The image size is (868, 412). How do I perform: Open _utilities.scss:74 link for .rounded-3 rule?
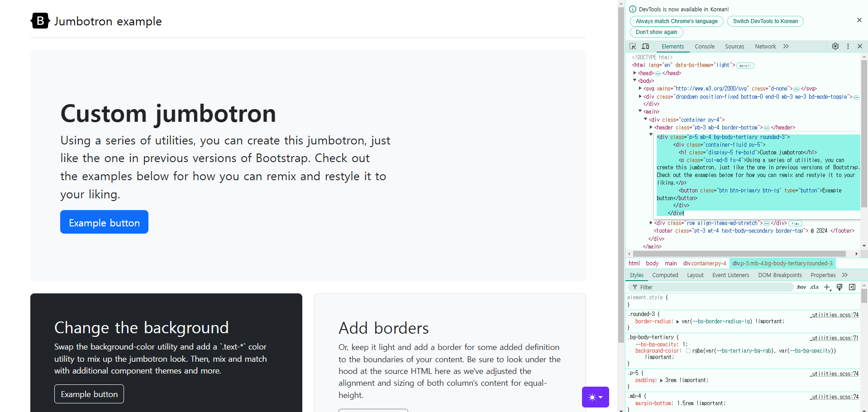[834, 315]
